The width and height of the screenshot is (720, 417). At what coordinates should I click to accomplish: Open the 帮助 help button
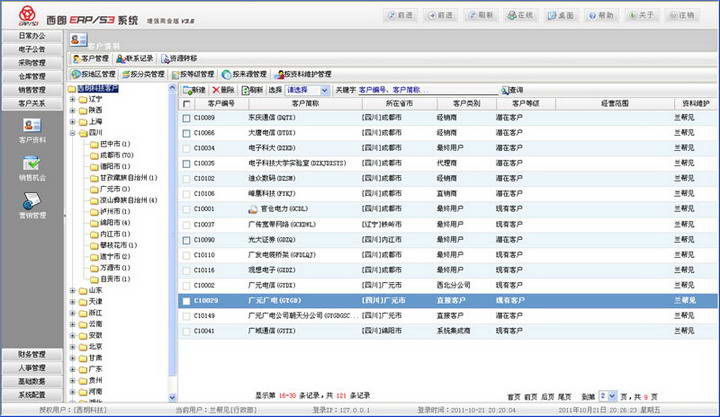[x=601, y=16]
